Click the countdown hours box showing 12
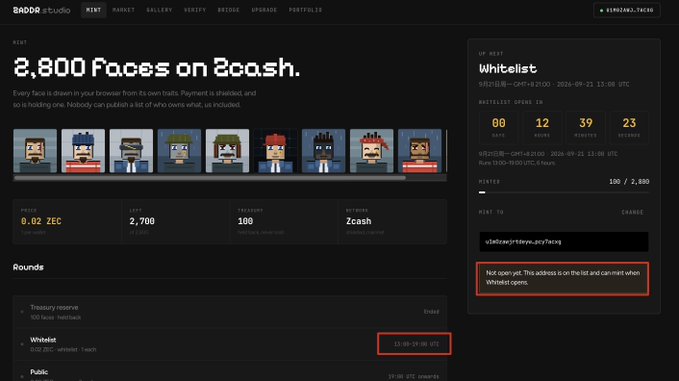Screen dimensions: 679x381 click(542, 127)
